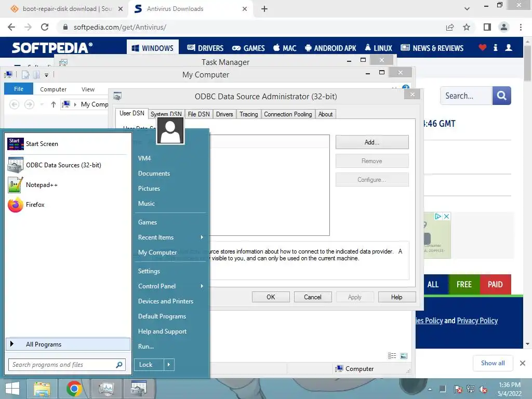Go back in browser history
This screenshot has height=399, width=532.
pyautogui.click(x=11, y=27)
